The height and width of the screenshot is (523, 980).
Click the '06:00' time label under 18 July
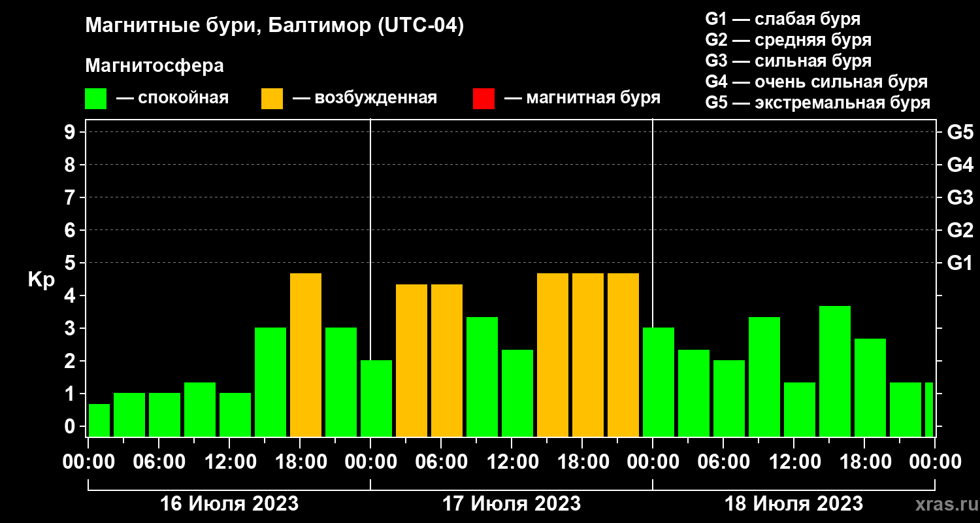click(x=723, y=462)
